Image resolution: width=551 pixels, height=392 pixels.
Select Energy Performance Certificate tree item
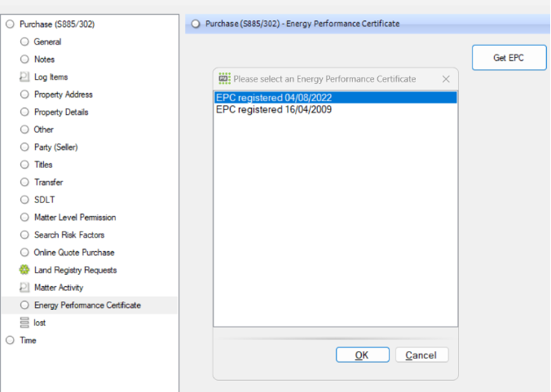(87, 306)
